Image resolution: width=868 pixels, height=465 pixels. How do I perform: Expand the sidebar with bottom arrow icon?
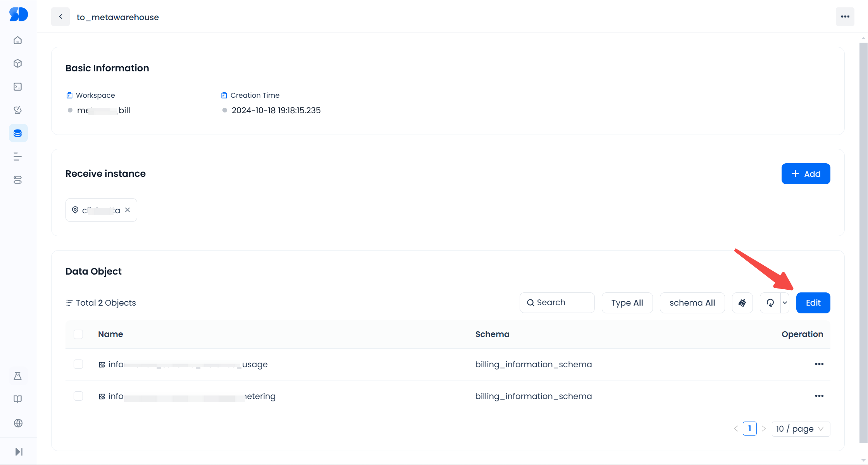coord(19,452)
